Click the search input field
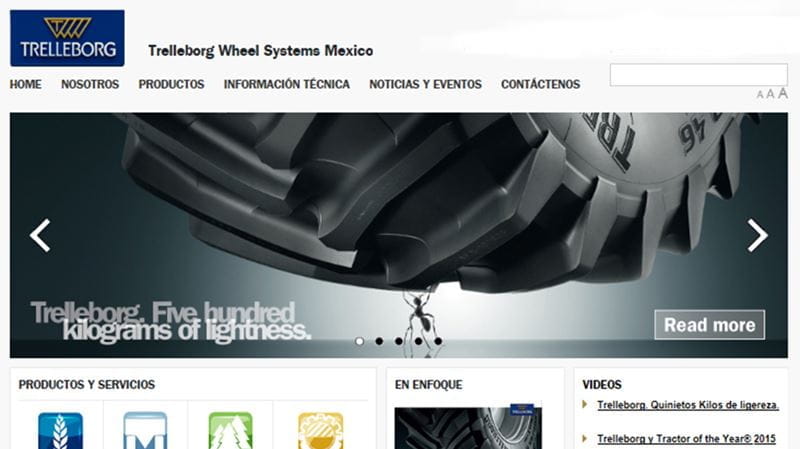The height and width of the screenshot is (449, 800). tap(698, 75)
